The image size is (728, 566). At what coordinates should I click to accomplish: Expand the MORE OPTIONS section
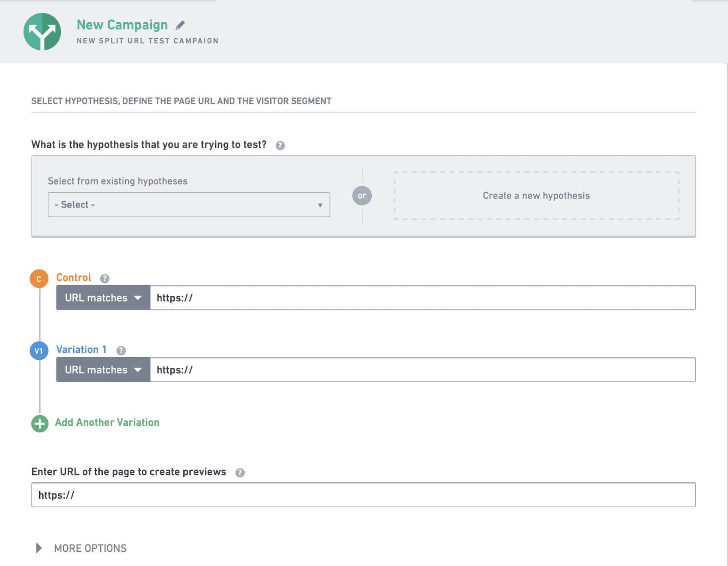tap(81, 548)
